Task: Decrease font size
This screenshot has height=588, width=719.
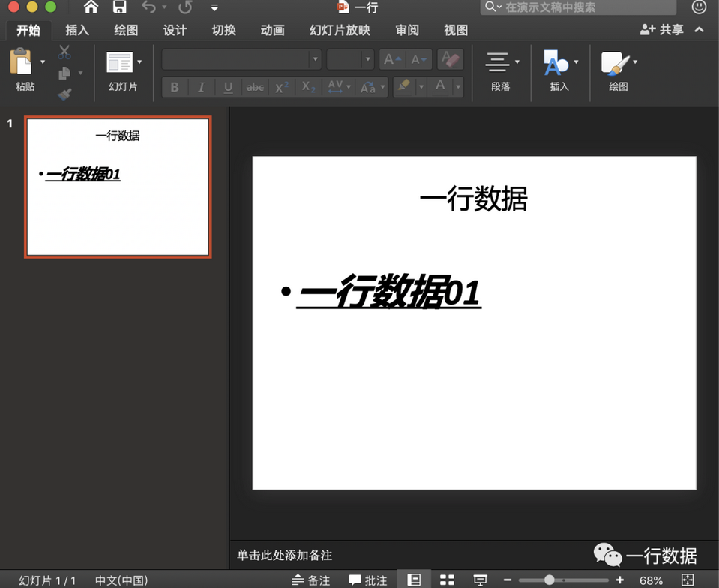Action: pos(418,60)
